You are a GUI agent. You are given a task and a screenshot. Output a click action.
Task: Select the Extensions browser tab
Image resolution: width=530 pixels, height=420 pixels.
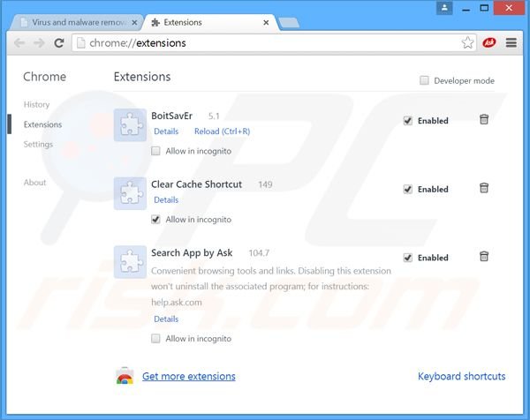point(210,23)
